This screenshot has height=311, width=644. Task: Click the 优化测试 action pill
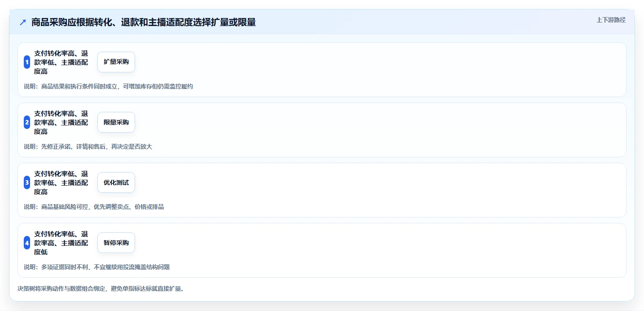coord(116,182)
